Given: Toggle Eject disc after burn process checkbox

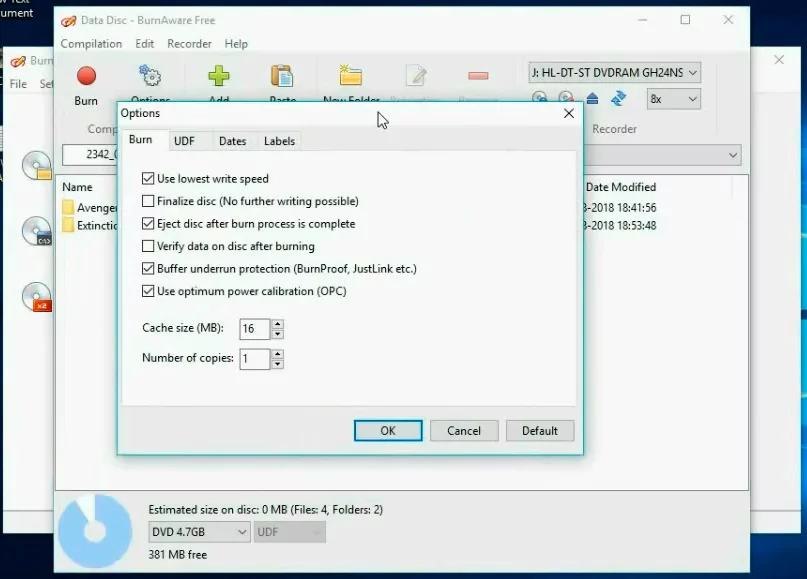Looking at the screenshot, I should click(148, 223).
